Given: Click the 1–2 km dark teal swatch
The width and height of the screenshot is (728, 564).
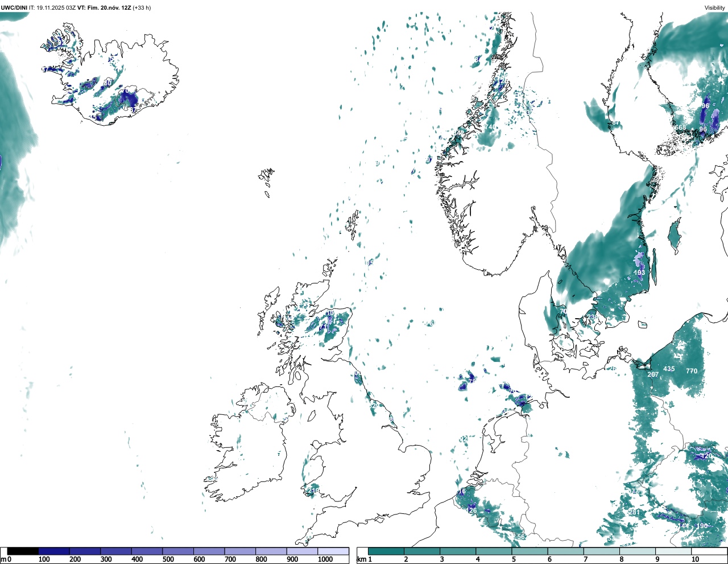Looking at the screenshot, I should click(x=386, y=551).
